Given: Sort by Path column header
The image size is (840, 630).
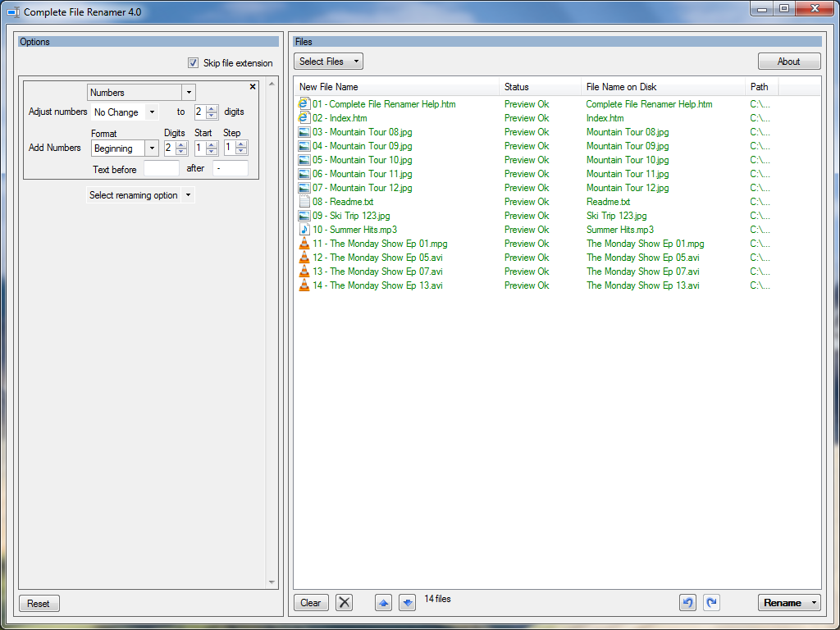Looking at the screenshot, I should click(762, 87).
